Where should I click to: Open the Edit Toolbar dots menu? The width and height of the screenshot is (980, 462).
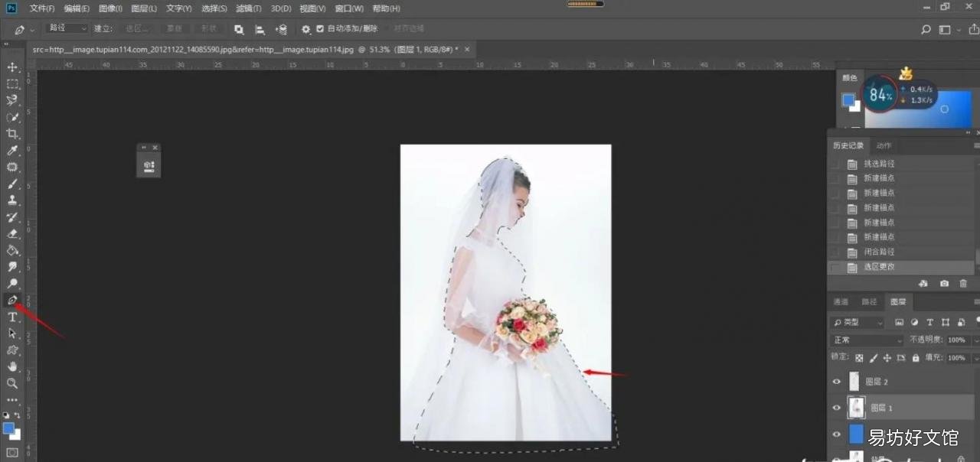(12, 400)
